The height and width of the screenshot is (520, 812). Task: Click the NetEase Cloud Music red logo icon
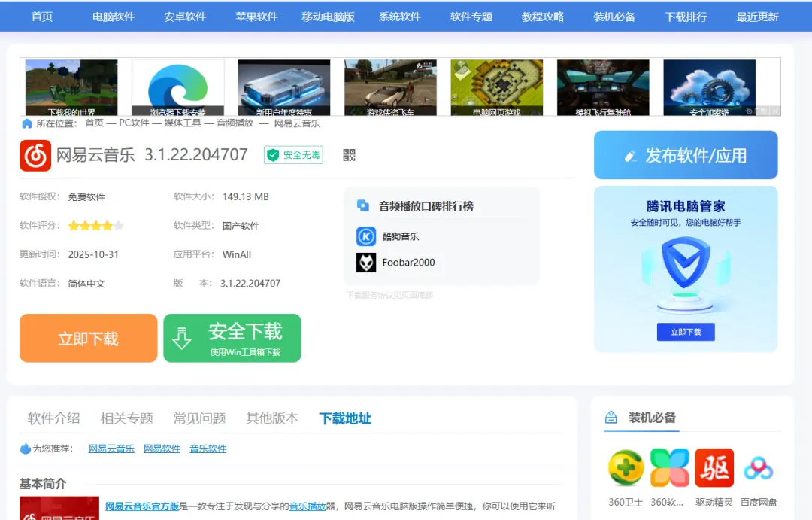coord(35,155)
